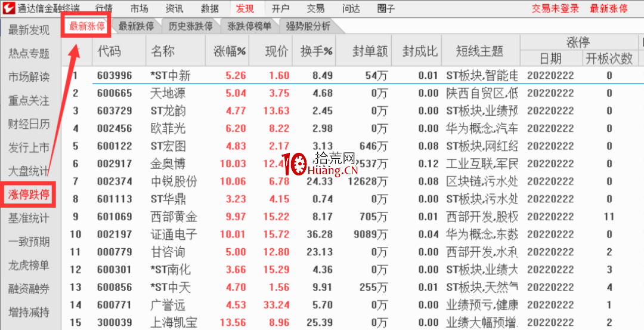Click the 通达信 app logo icon
Image resolution: width=644 pixels, height=330 pixels.
tap(9, 8)
